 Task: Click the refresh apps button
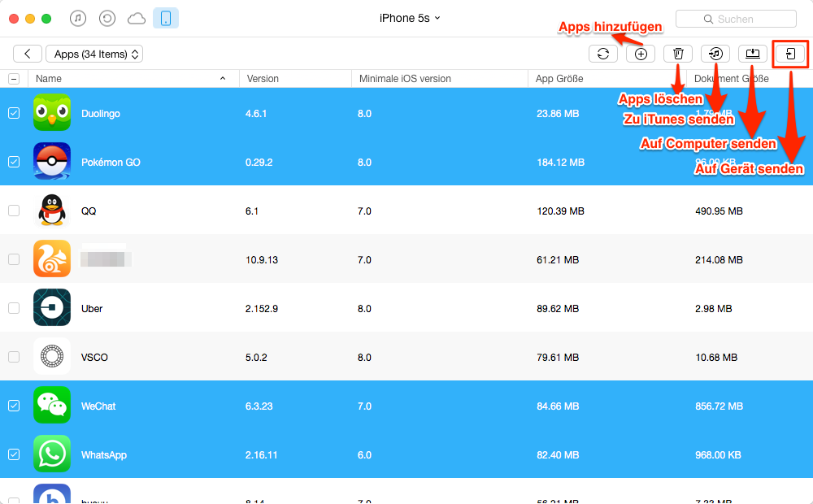coord(603,54)
